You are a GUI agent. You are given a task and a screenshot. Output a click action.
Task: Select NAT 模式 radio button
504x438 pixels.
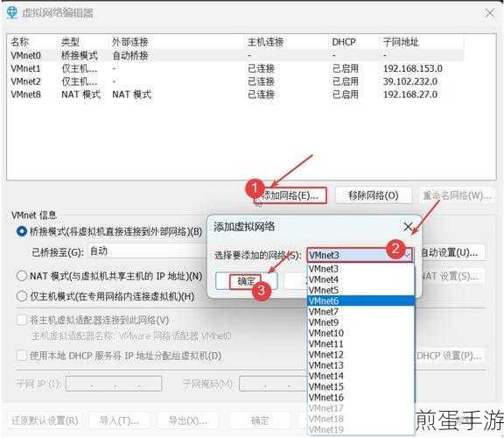tap(22, 276)
